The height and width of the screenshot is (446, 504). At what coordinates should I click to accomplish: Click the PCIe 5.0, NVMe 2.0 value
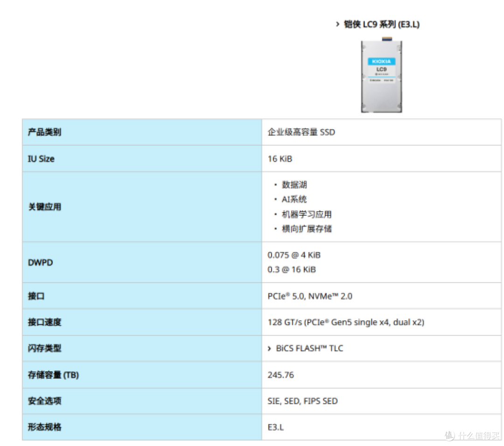coord(310,296)
